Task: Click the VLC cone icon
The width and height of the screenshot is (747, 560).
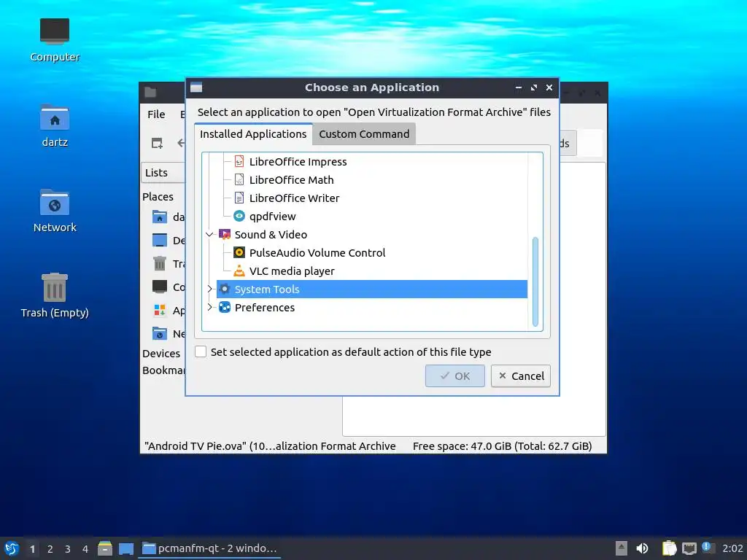Action: click(x=239, y=271)
